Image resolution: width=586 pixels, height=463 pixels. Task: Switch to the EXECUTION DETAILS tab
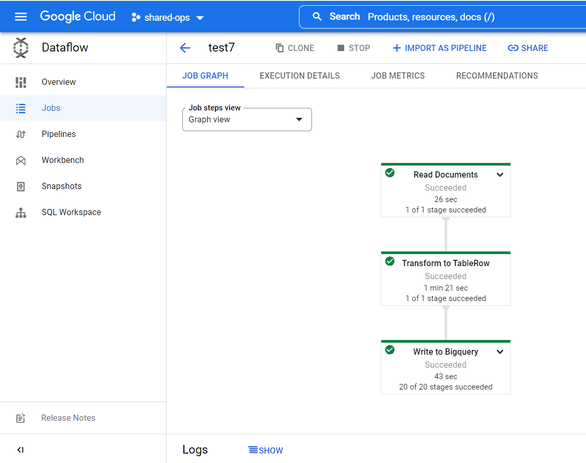click(300, 75)
